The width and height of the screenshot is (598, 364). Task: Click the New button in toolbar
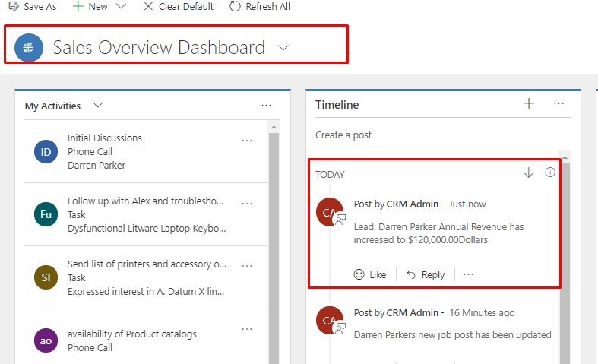tap(90, 7)
